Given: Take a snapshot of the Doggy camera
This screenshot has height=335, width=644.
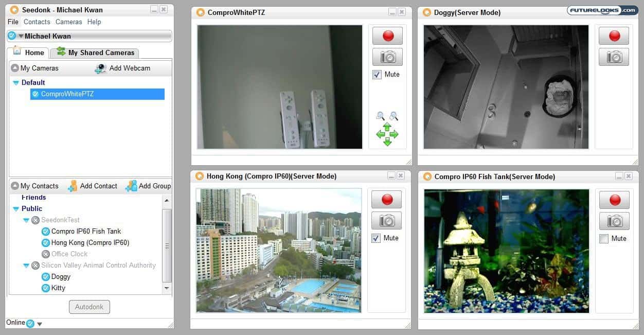Looking at the screenshot, I should pyautogui.click(x=614, y=57).
